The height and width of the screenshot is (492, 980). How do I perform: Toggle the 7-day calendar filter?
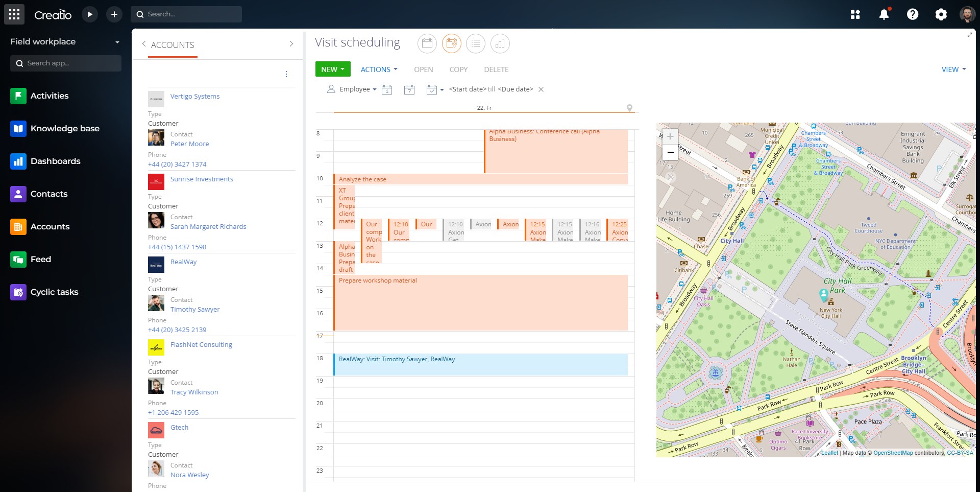coord(409,89)
